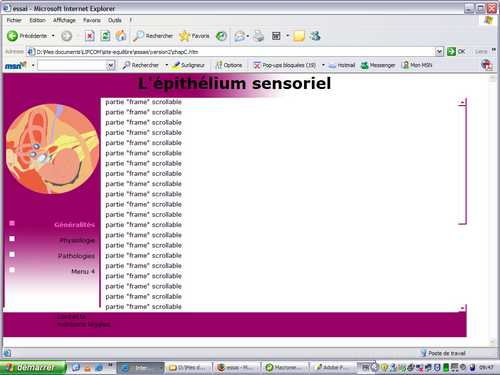Image resolution: width=500 pixels, height=375 pixels.
Task: Click the green OK go button
Action: pyautogui.click(x=456, y=51)
